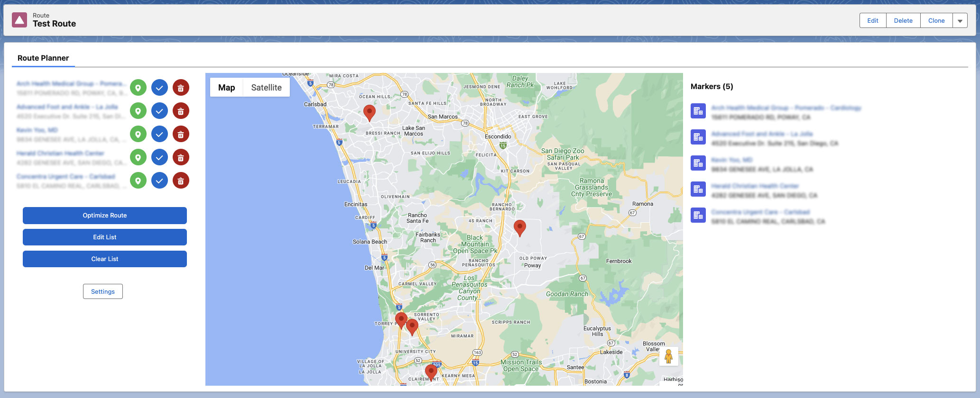This screenshot has width=980, height=398.
Task: Toggle blue checkmark for Concentra Urgent Care
Action: pos(159,181)
